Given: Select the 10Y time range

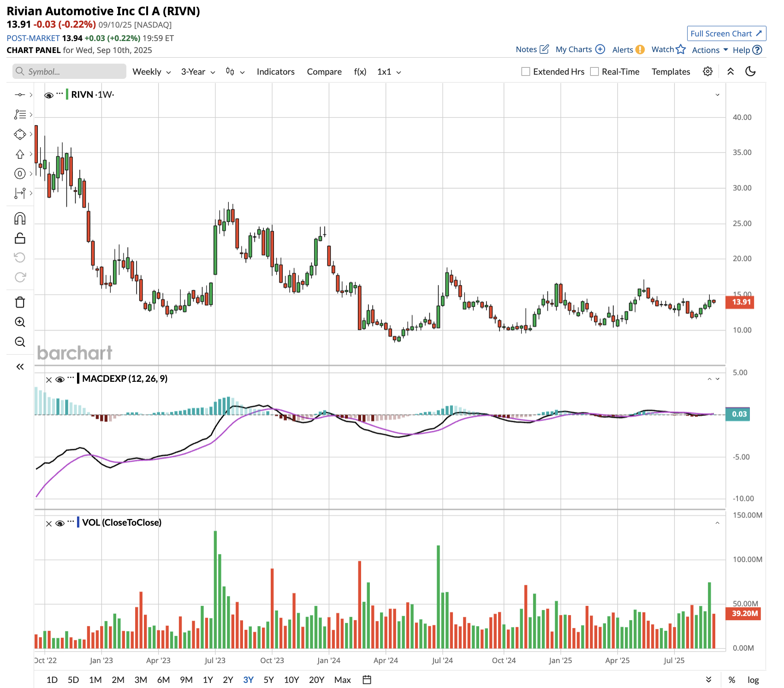Looking at the screenshot, I should tap(291, 680).
